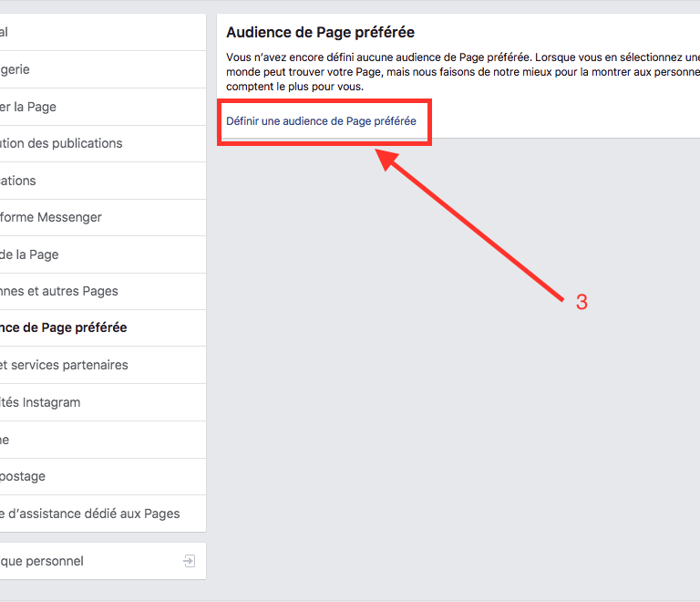Image resolution: width=700 pixels, height=602 pixels.
Task: Click the red number 3 annotation
Action: coord(582,303)
